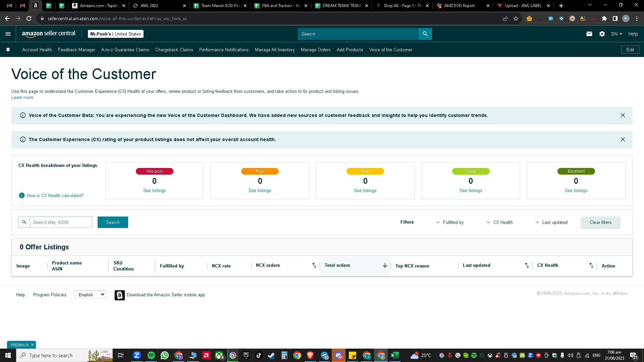Expand the Fulfilled by filter dropdown

pos(450,223)
